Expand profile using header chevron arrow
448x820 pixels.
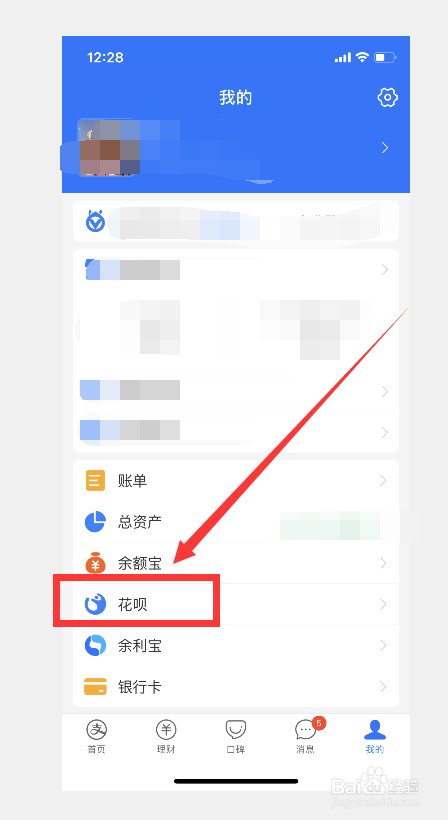tap(385, 148)
